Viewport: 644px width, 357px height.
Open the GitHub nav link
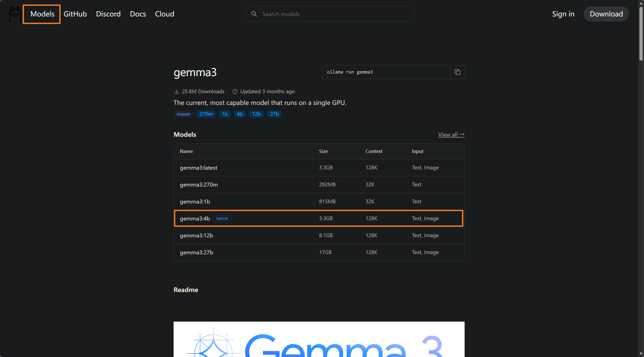click(x=75, y=14)
